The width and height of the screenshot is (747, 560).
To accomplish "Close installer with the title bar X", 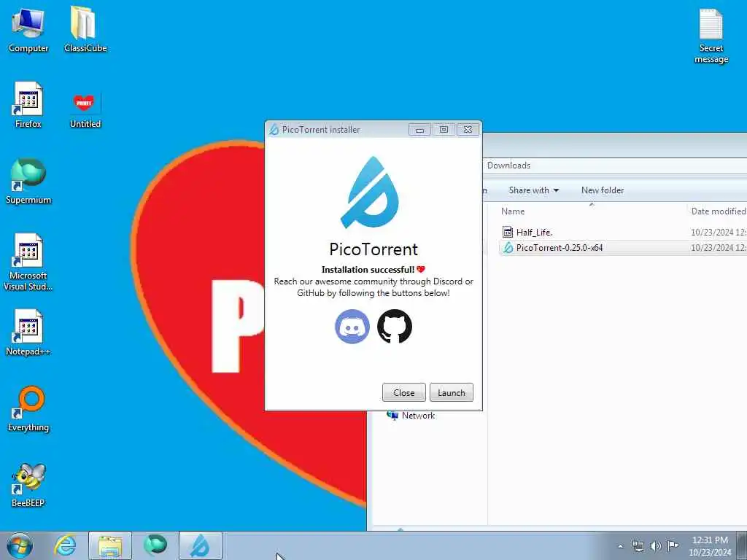I will click(x=468, y=130).
